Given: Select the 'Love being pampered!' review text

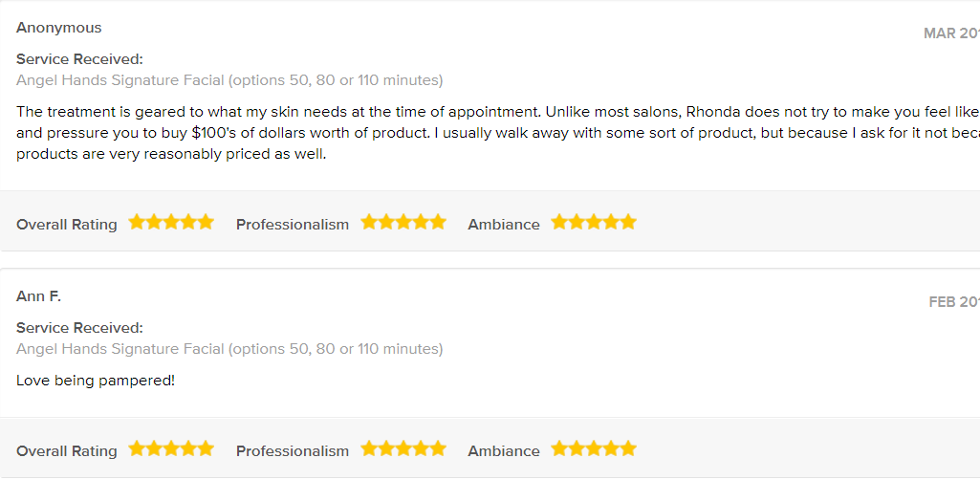Looking at the screenshot, I should tap(96, 380).
